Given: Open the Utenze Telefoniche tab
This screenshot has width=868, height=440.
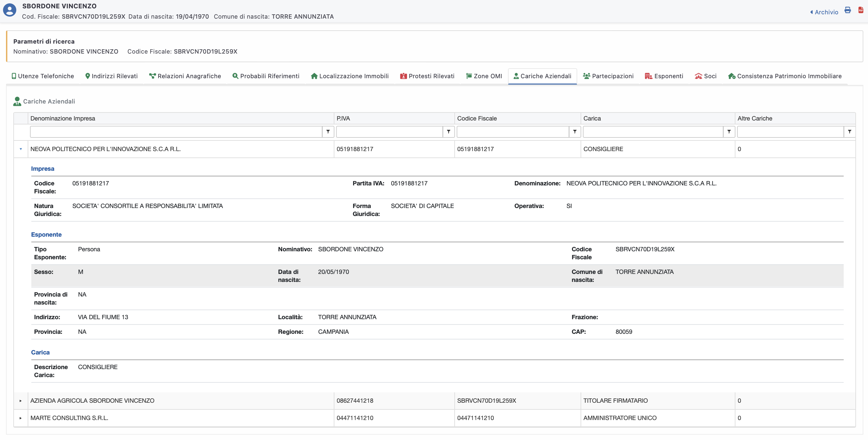Looking at the screenshot, I should [43, 76].
